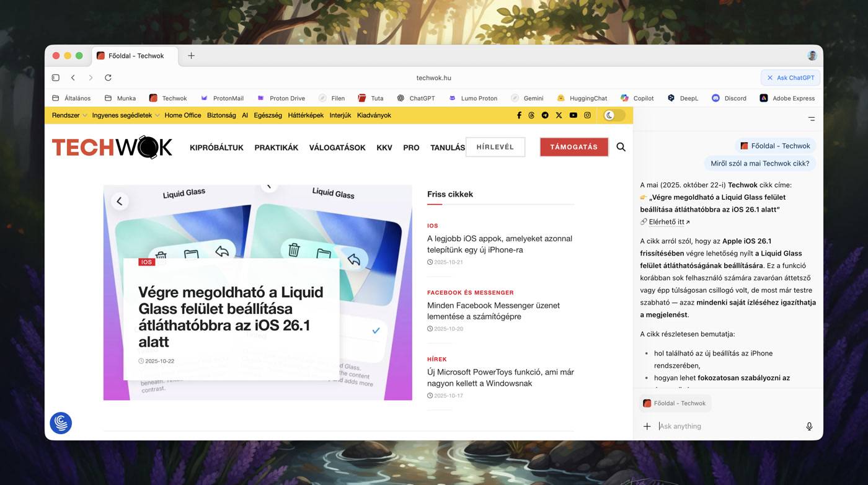
Task: Start voice input with the microphone icon
Action: click(809, 426)
